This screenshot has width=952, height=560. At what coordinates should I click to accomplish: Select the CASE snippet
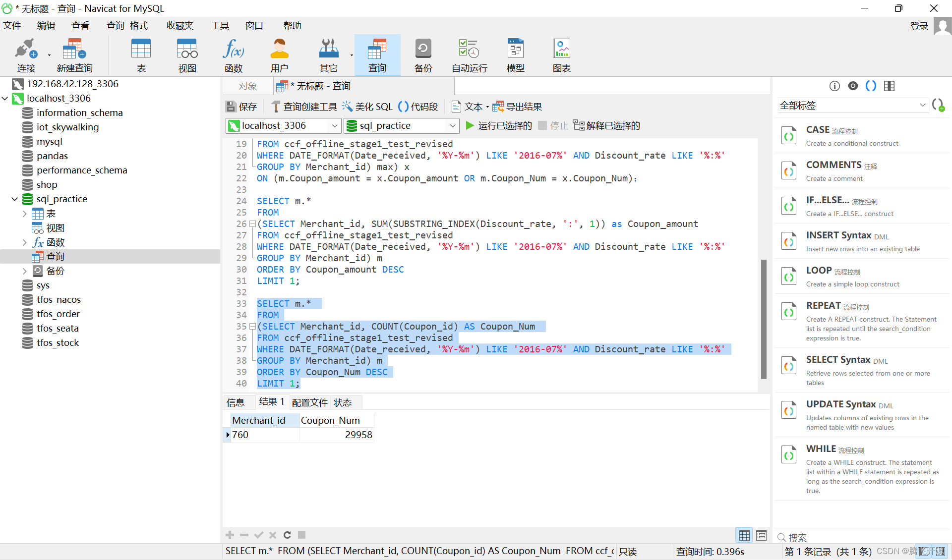862,136
